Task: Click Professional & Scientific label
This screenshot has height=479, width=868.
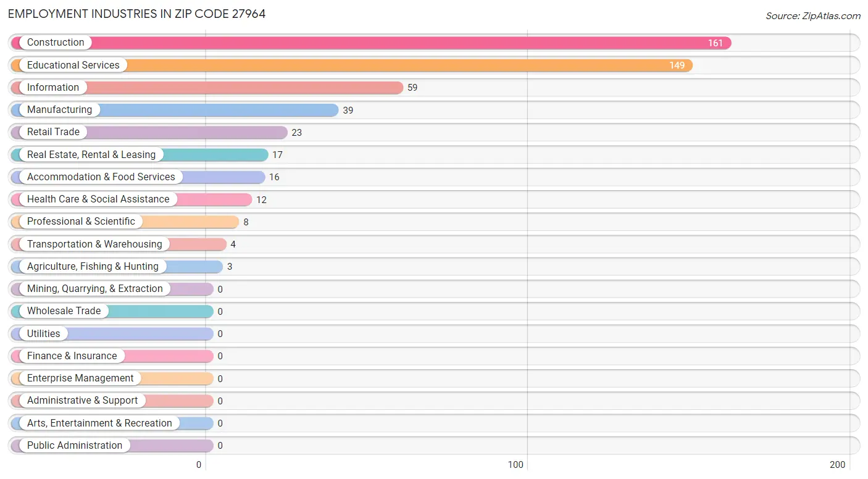Action: [x=81, y=222]
